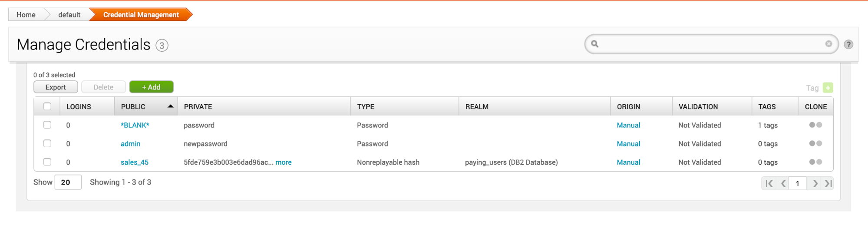The height and width of the screenshot is (225, 868).
Task: Check the *BLANK* credential row checkbox
Action: click(47, 125)
